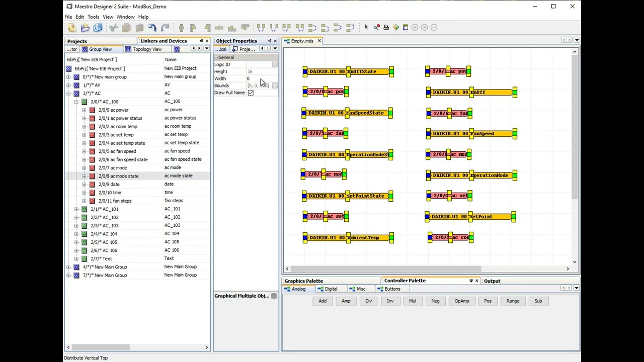Expand the 0/*/* New main group node
The image size is (644, 362).
(x=68, y=77)
